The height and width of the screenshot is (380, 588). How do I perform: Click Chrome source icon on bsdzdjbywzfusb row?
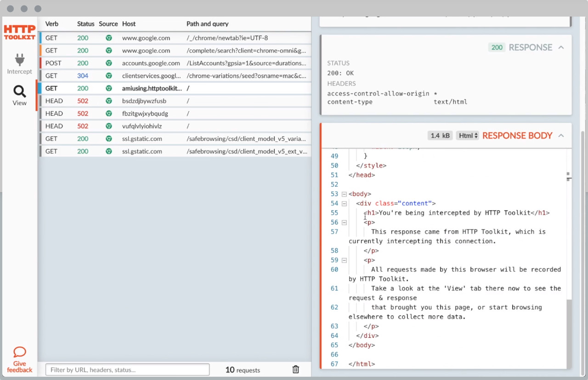109,101
